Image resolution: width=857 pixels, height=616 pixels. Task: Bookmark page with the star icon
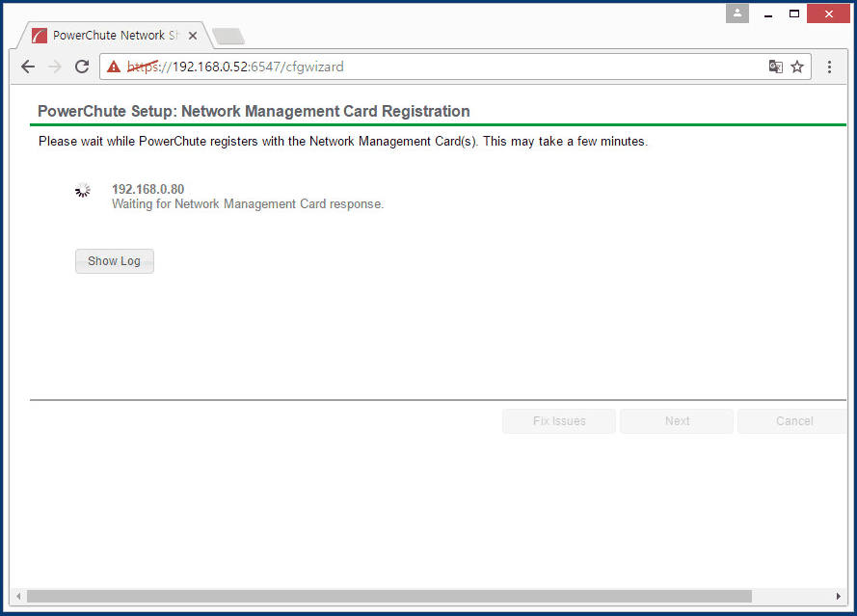pos(797,67)
